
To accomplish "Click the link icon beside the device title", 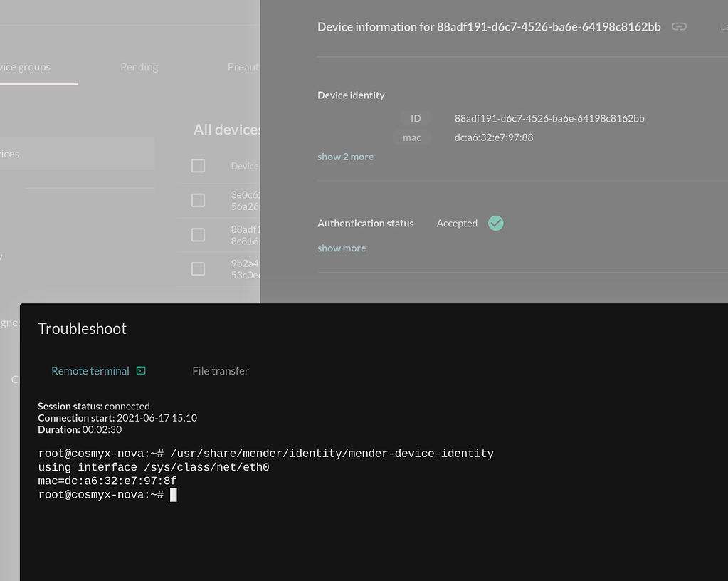I will coord(678,26).
